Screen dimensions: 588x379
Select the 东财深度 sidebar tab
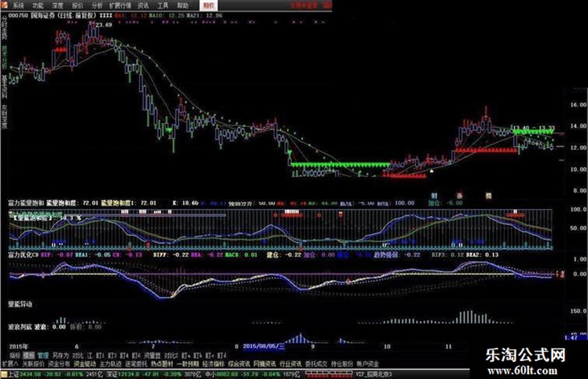pyautogui.click(x=4, y=116)
